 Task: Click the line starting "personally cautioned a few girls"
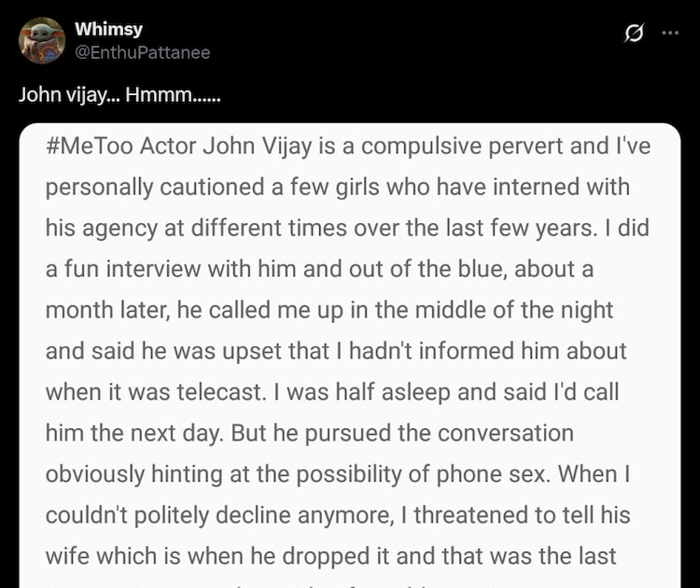pos(338,187)
